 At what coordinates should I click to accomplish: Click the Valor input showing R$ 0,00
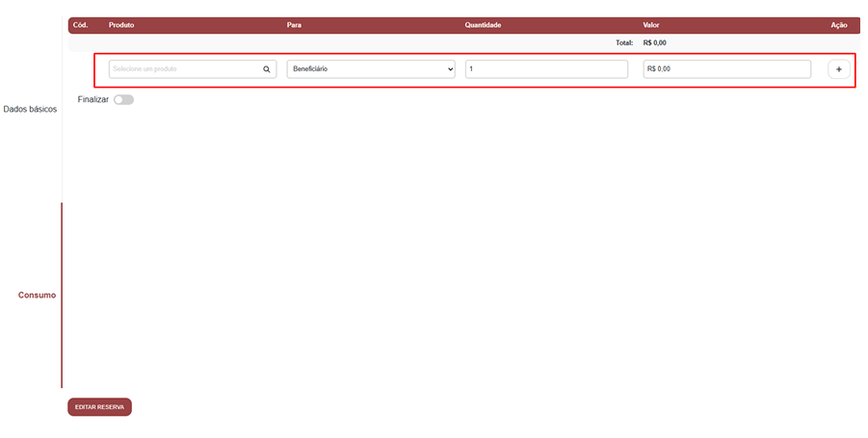(x=726, y=69)
